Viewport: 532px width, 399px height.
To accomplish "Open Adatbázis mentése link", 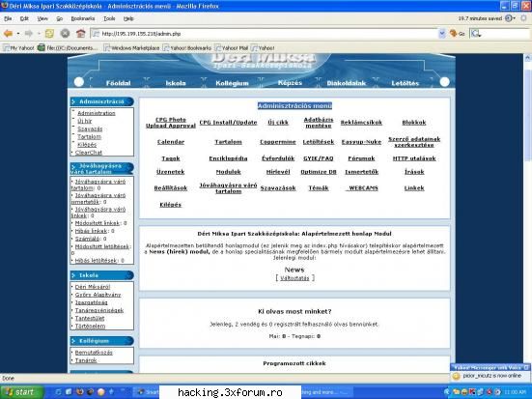I will (x=319, y=123).
